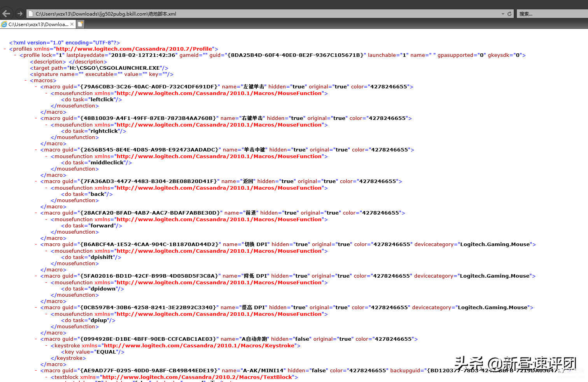Click the lastplayeddate 2018-02-12T21:42:36 value
The height and width of the screenshot is (382, 588).
(x=143, y=55)
